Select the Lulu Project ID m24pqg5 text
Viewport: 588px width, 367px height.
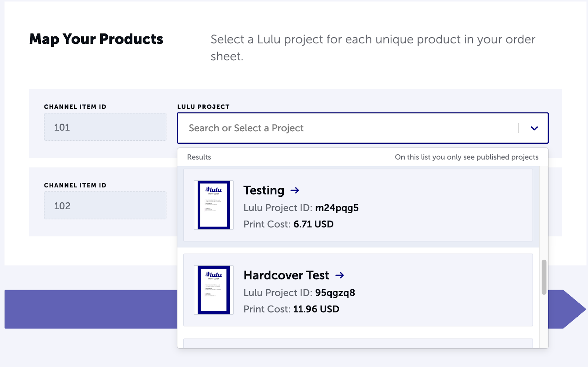point(301,208)
